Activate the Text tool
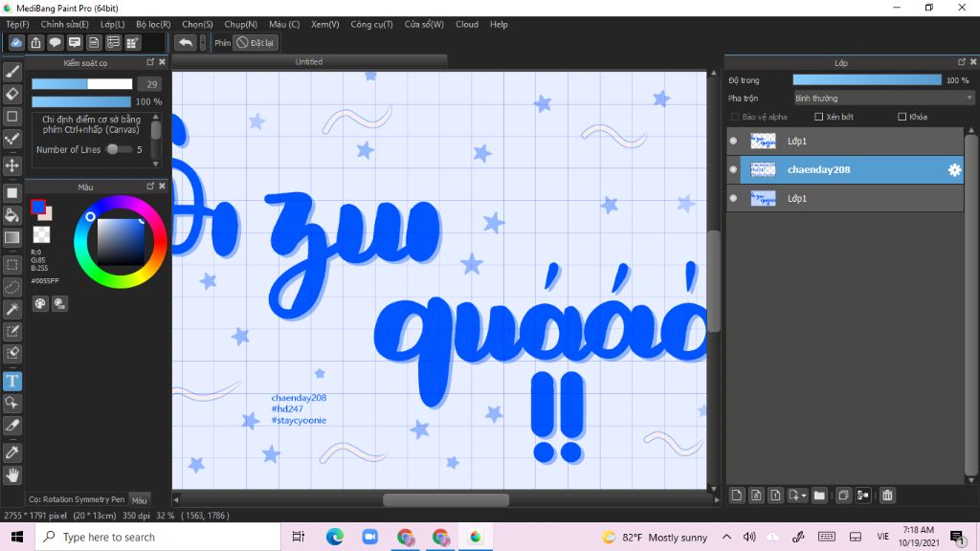 [x=11, y=381]
